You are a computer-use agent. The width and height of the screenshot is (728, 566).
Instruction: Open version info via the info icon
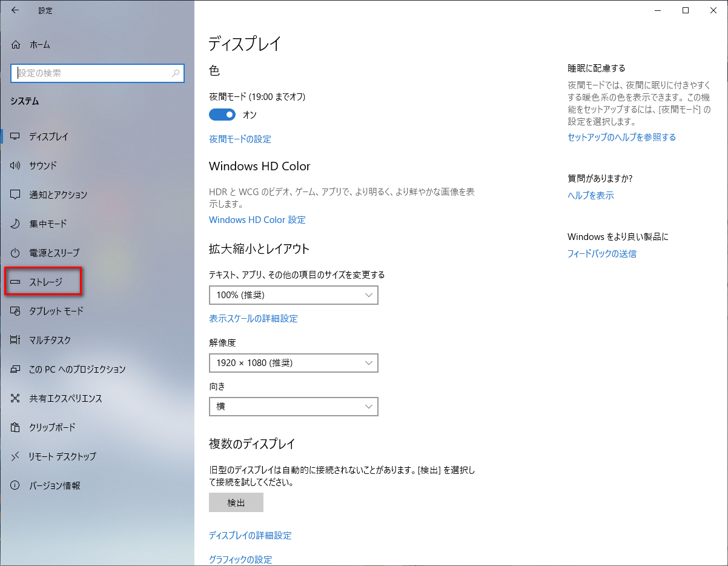click(x=16, y=485)
